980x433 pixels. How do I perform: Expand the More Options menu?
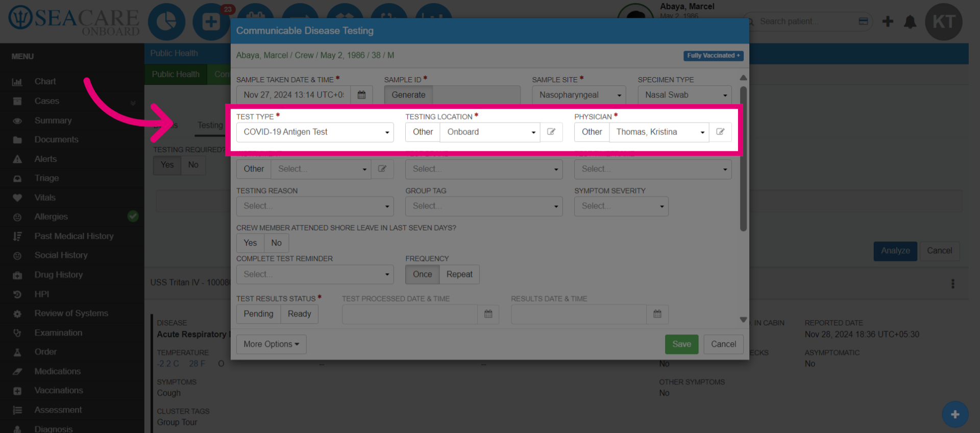coord(271,344)
